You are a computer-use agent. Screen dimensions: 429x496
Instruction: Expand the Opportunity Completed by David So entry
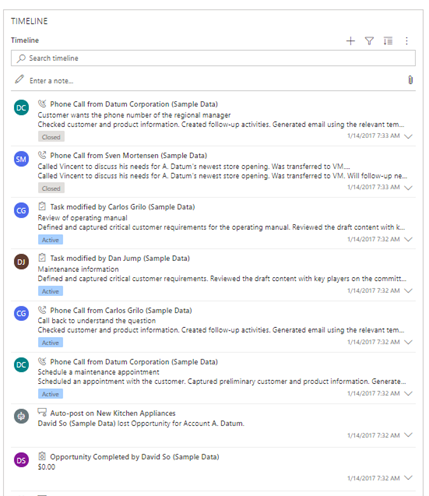408,478
